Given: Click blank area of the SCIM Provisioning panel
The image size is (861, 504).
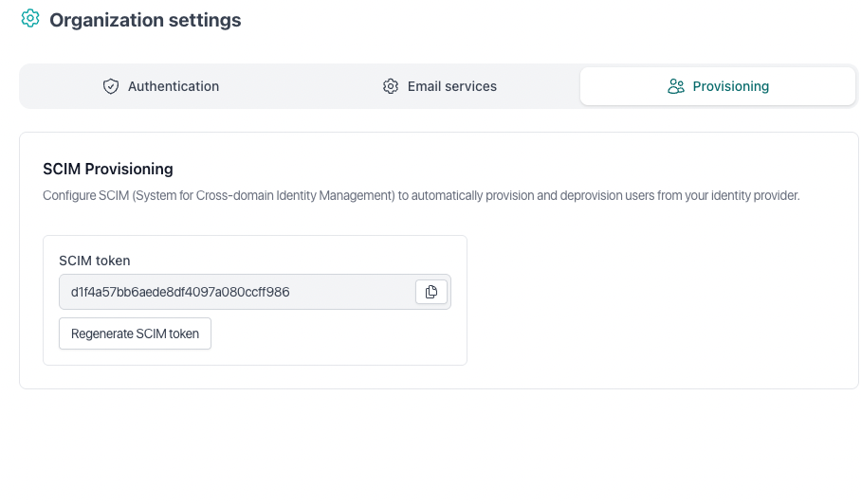Looking at the screenshot, I should pos(664,303).
